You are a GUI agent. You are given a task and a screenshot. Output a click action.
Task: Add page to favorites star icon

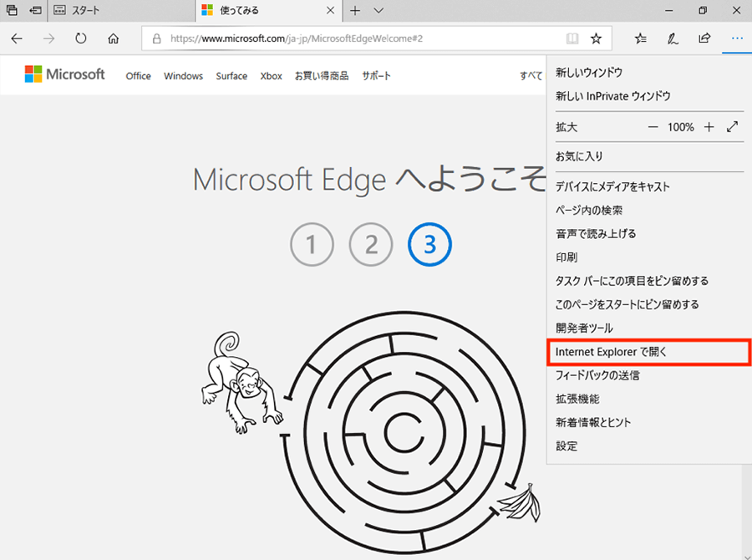tap(596, 38)
